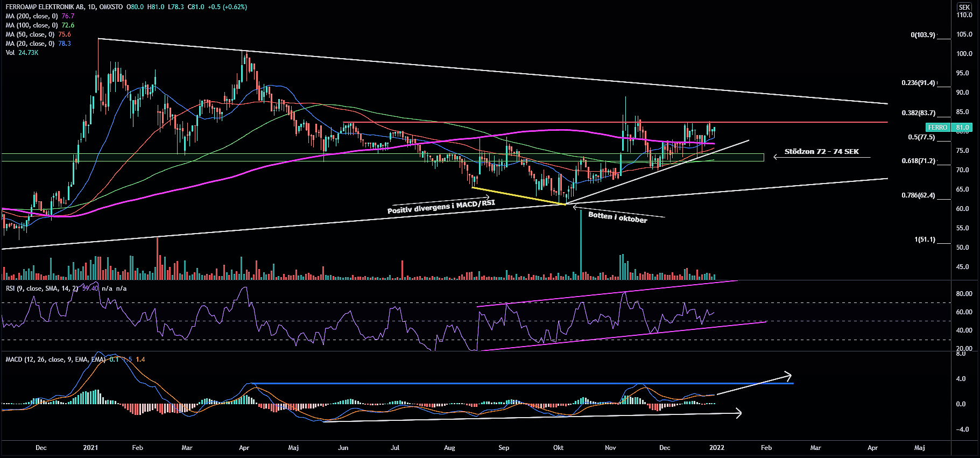Click the 2021 marker on time axis
The height and width of the screenshot is (458, 980).
pyautogui.click(x=90, y=448)
